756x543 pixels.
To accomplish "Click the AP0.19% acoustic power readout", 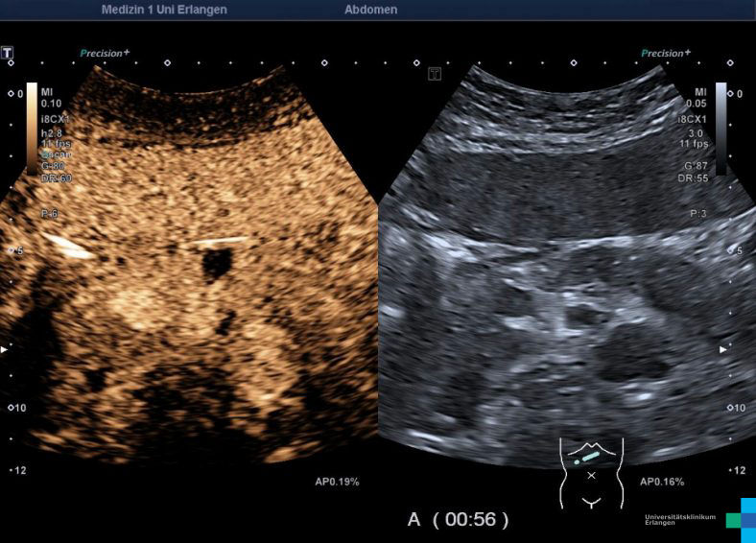I will click(337, 481).
